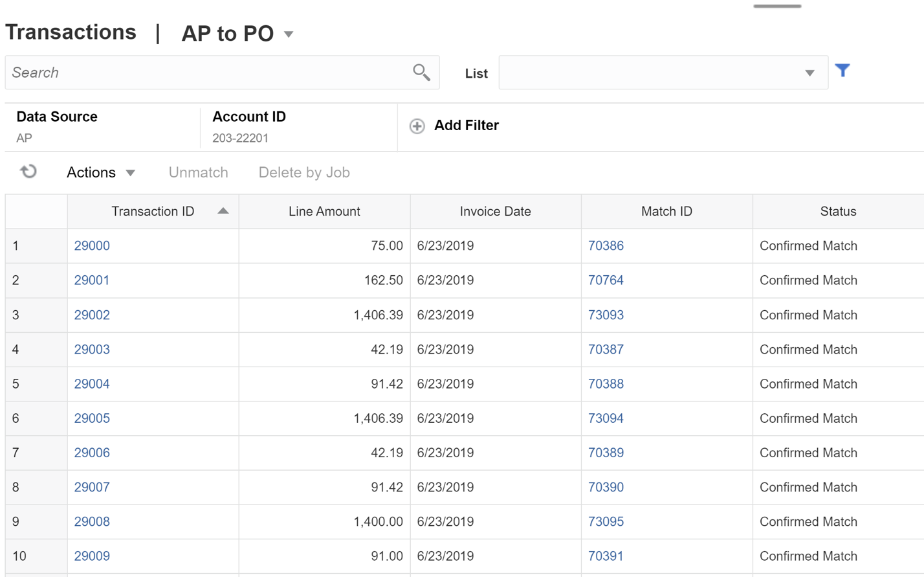The image size is (924, 577).
Task: Click the Actions caret icon
Action: pyautogui.click(x=130, y=173)
